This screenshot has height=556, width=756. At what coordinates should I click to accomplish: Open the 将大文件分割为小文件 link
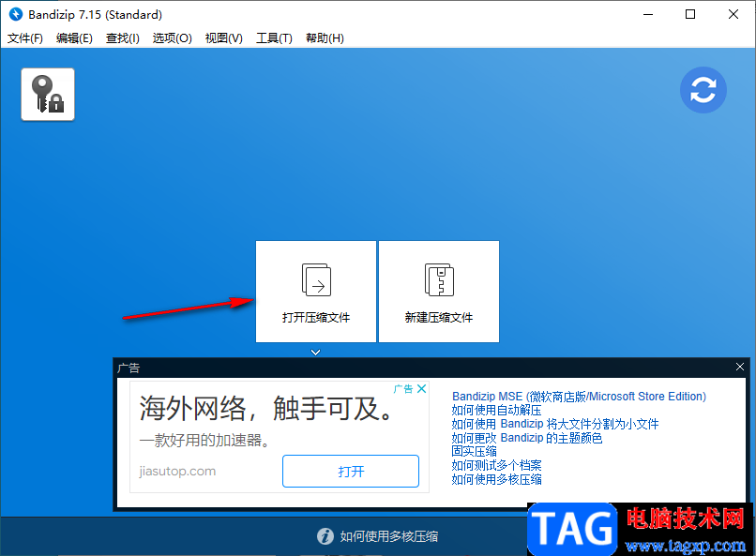pos(555,424)
